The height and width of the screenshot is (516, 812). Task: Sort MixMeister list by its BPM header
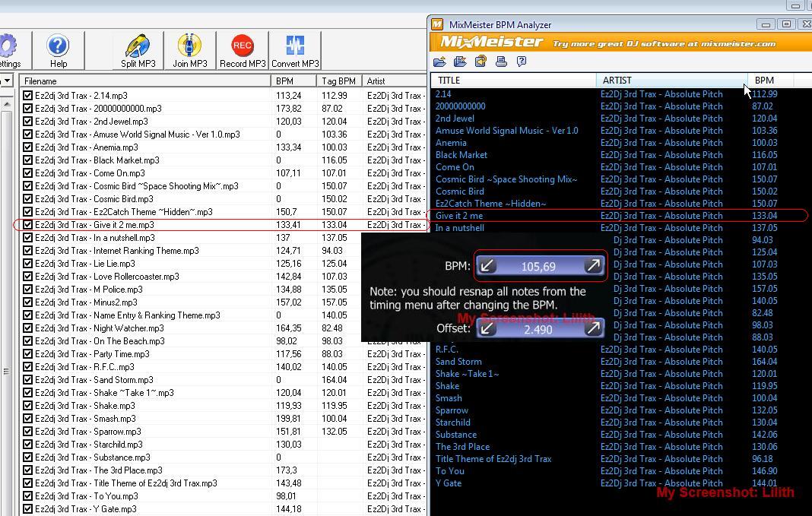(x=770, y=81)
